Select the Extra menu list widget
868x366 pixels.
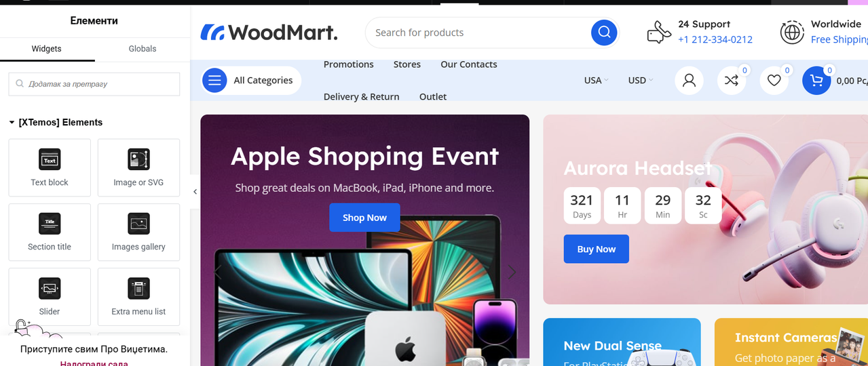click(138, 296)
